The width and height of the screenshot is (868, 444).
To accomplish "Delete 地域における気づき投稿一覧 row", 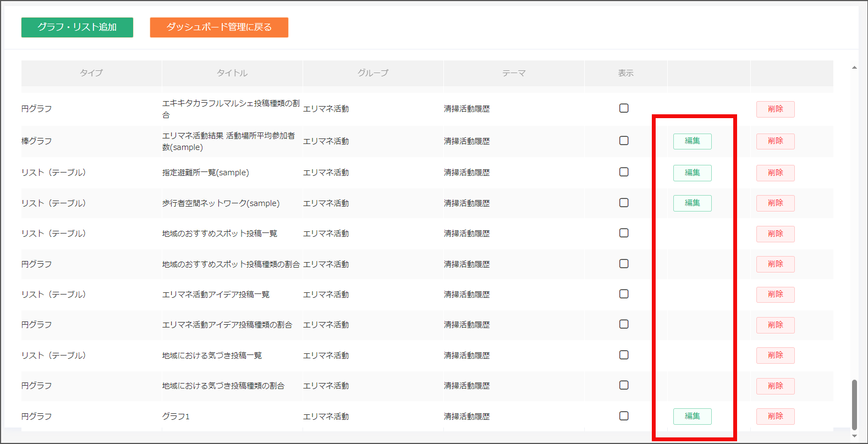I will coord(776,356).
